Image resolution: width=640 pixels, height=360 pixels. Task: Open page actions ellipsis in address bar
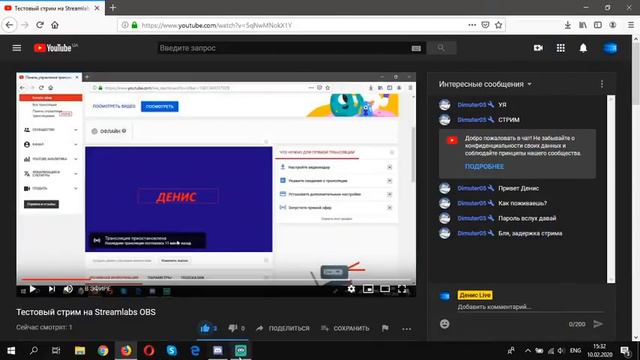(x=472, y=25)
